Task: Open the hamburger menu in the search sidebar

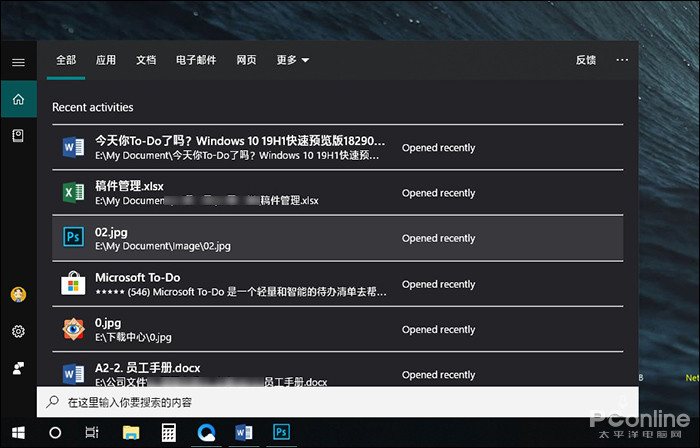Action: (x=18, y=62)
